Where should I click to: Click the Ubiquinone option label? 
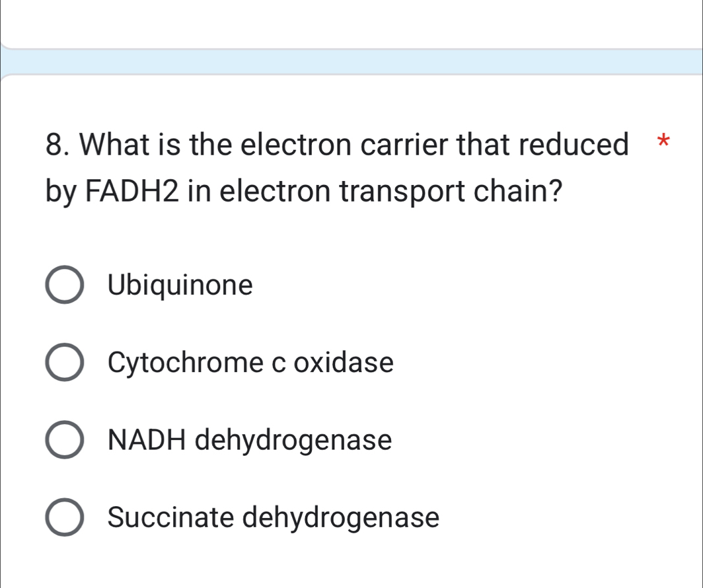pyautogui.click(x=180, y=285)
